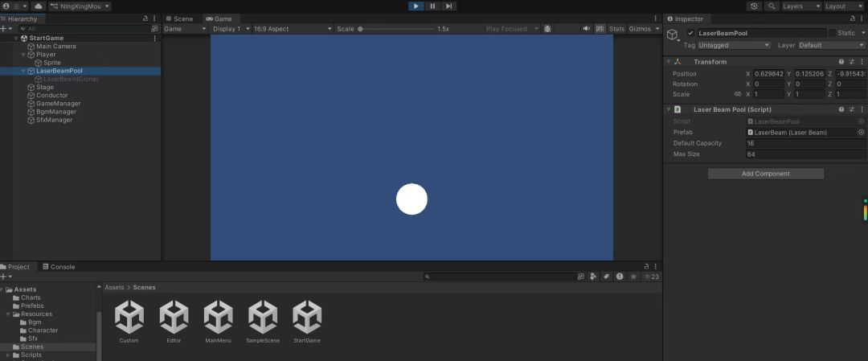Collapse the Player object arrow

[x=23, y=55]
